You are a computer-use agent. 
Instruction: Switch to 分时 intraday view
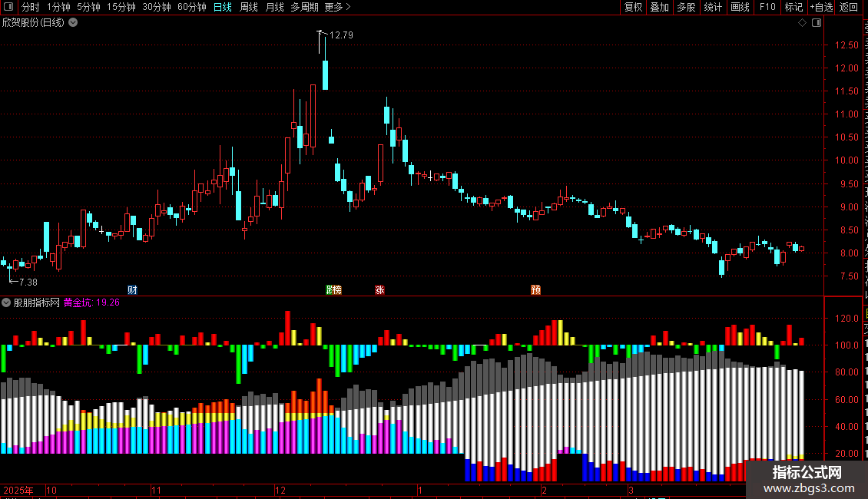(31, 7)
